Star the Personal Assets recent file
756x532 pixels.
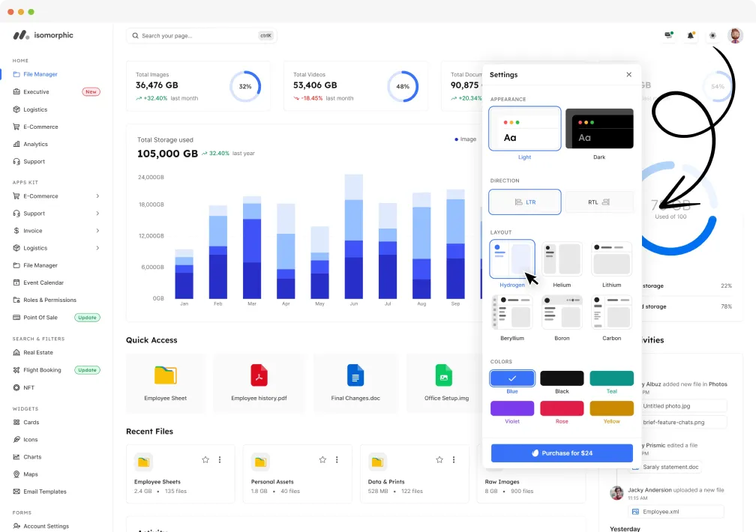(x=322, y=460)
